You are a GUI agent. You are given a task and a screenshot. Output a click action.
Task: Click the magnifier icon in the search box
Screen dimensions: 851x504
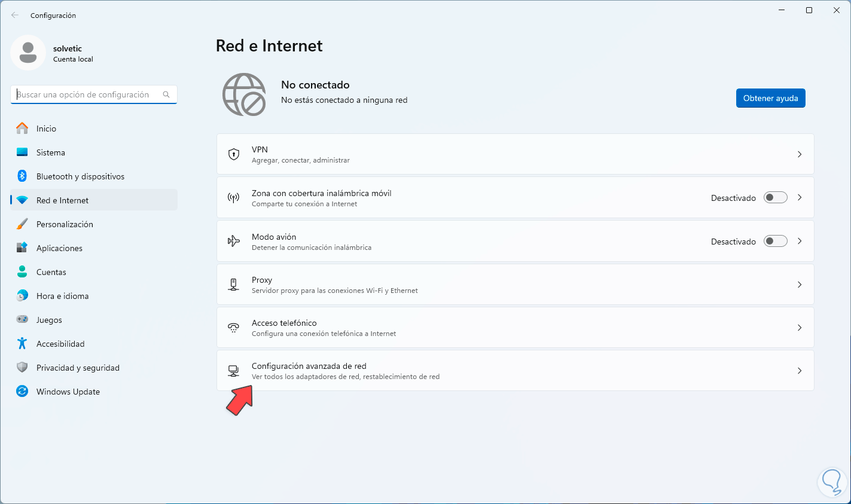166,94
